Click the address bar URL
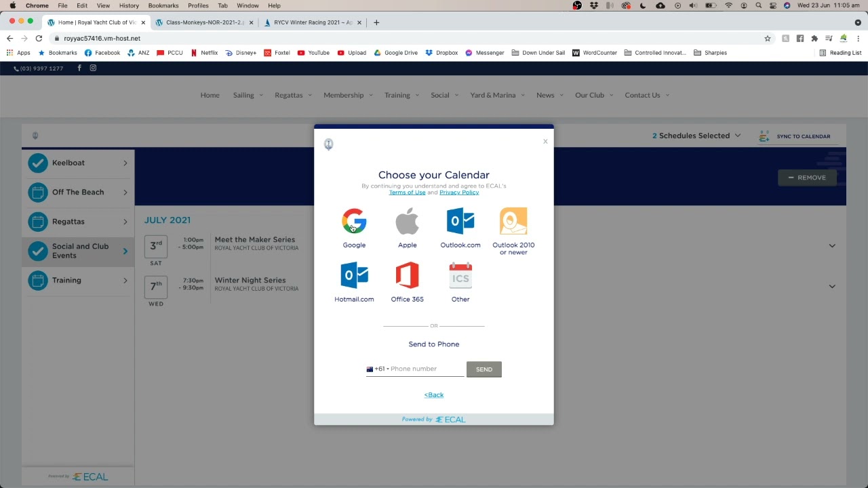The height and width of the screenshot is (488, 868). (102, 39)
